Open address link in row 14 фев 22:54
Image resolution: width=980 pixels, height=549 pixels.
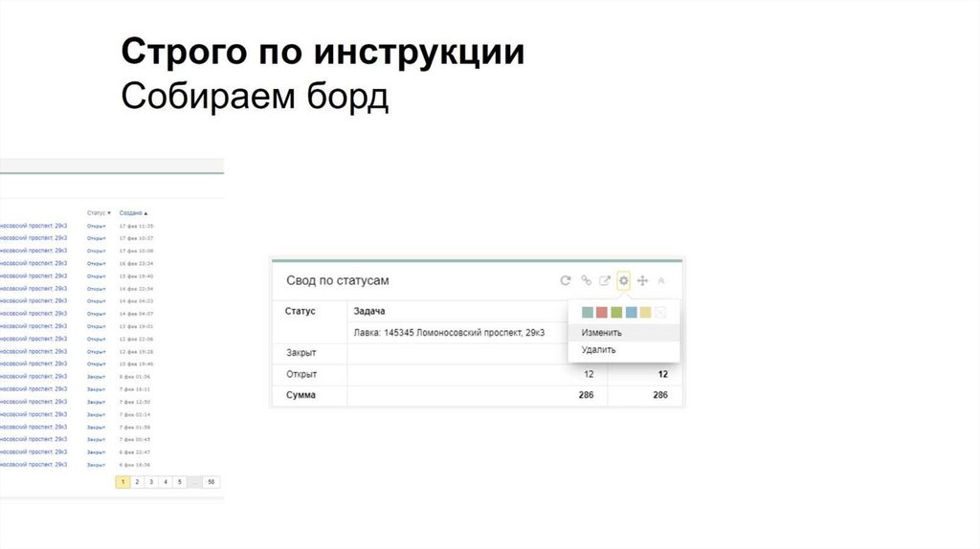click(33, 289)
